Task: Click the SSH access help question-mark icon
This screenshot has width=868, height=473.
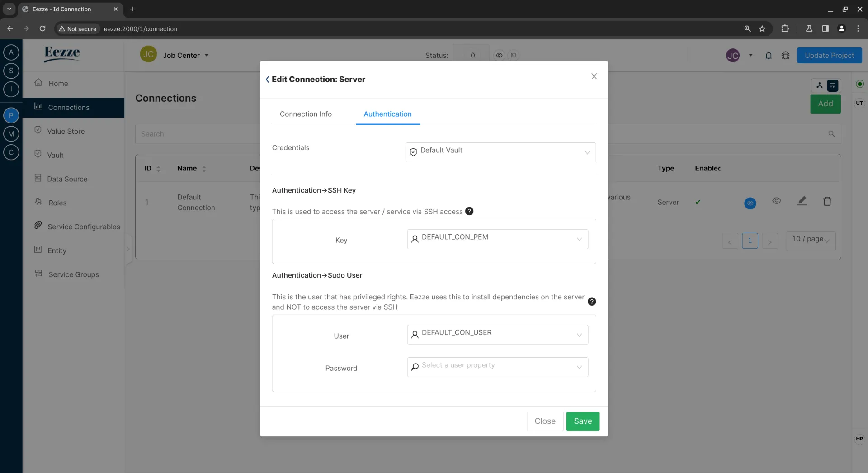Action: pyautogui.click(x=469, y=211)
